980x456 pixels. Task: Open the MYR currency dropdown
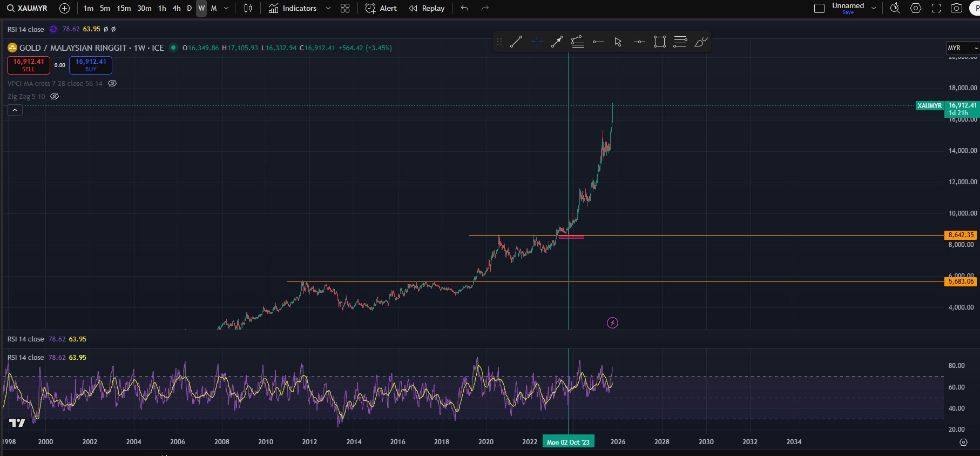click(962, 48)
